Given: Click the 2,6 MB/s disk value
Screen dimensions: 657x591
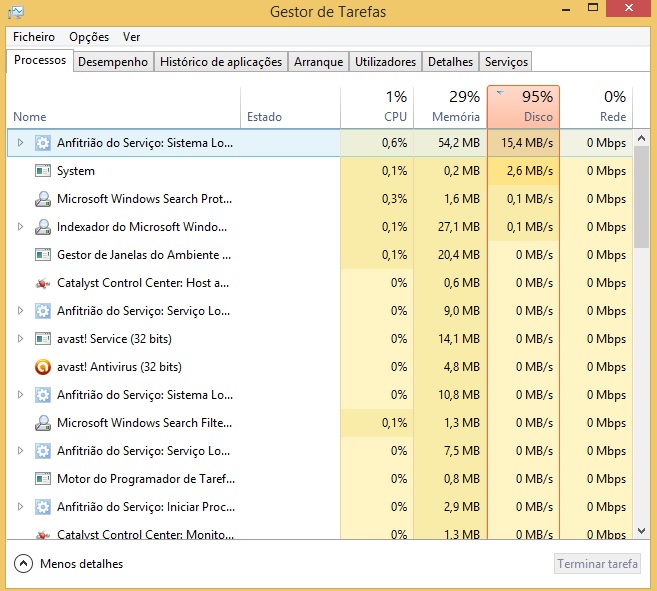Looking at the screenshot, I should click(530, 171).
